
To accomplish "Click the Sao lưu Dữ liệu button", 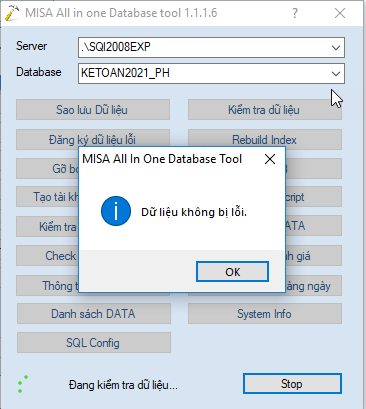I will point(93,109).
